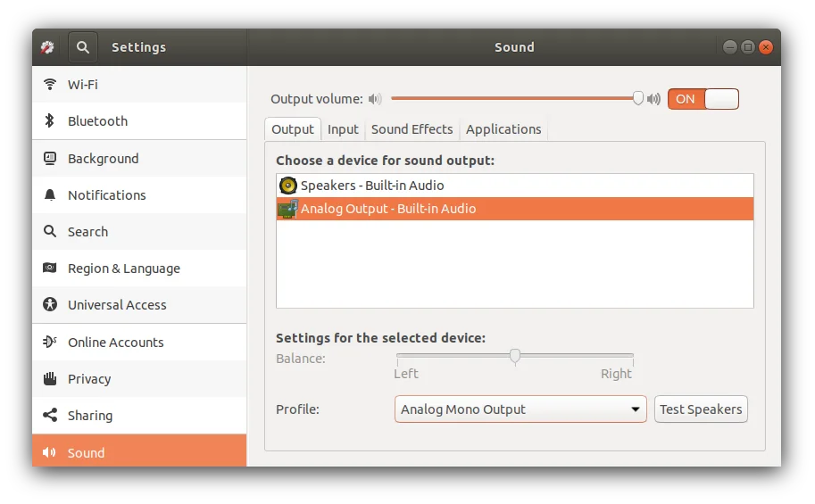The image size is (815, 504).
Task: Click the Sharing icon in sidebar
Action: click(50, 415)
